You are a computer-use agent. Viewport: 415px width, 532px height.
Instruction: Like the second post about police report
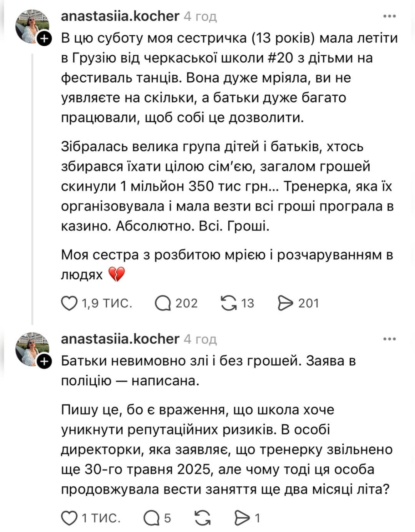69,518
